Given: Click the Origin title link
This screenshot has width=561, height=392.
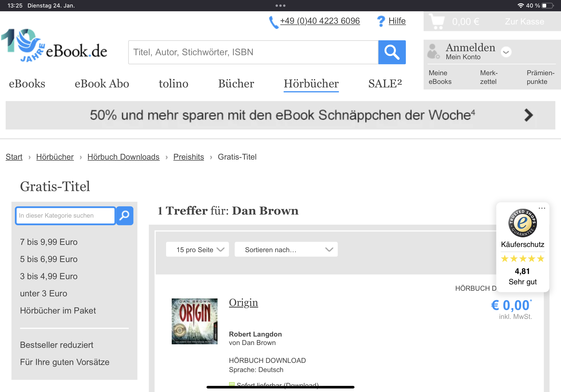Looking at the screenshot, I should 243,302.
